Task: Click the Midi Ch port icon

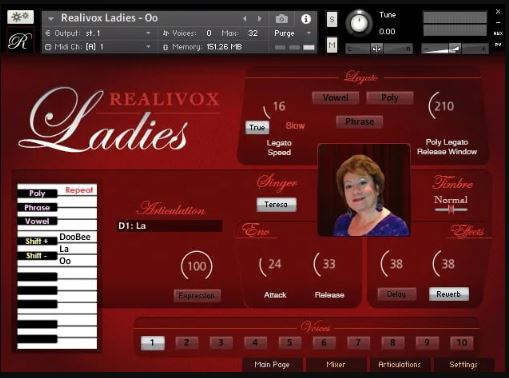Action: 48,47
